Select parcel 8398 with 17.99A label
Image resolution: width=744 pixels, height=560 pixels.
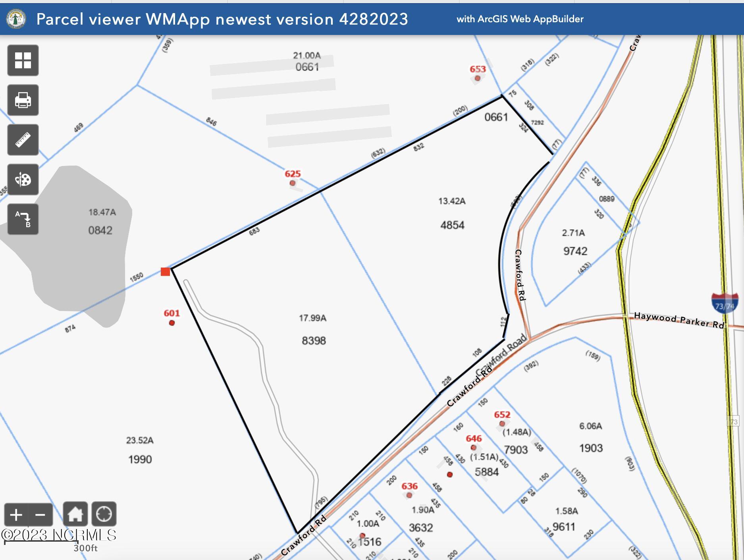pos(313,330)
